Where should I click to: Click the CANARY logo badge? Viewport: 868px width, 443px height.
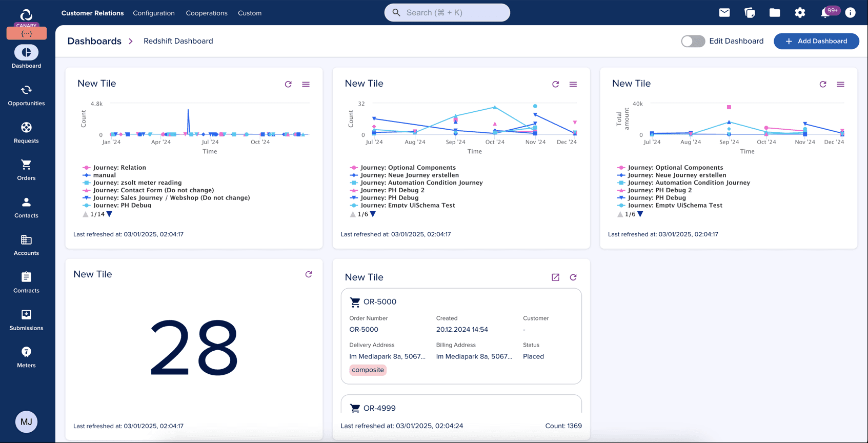[27, 24]
